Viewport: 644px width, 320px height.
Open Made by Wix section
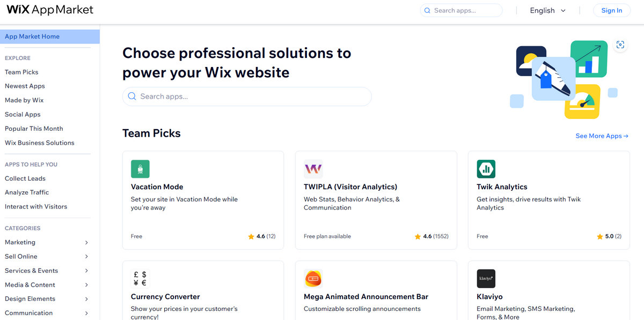tap(24, 100)
